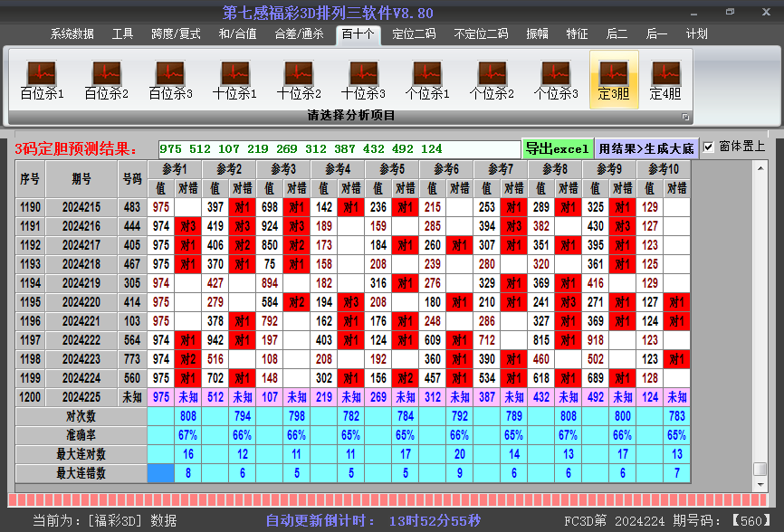Switch to the 不定位二码 tab
784x532 pixels.
481,34
